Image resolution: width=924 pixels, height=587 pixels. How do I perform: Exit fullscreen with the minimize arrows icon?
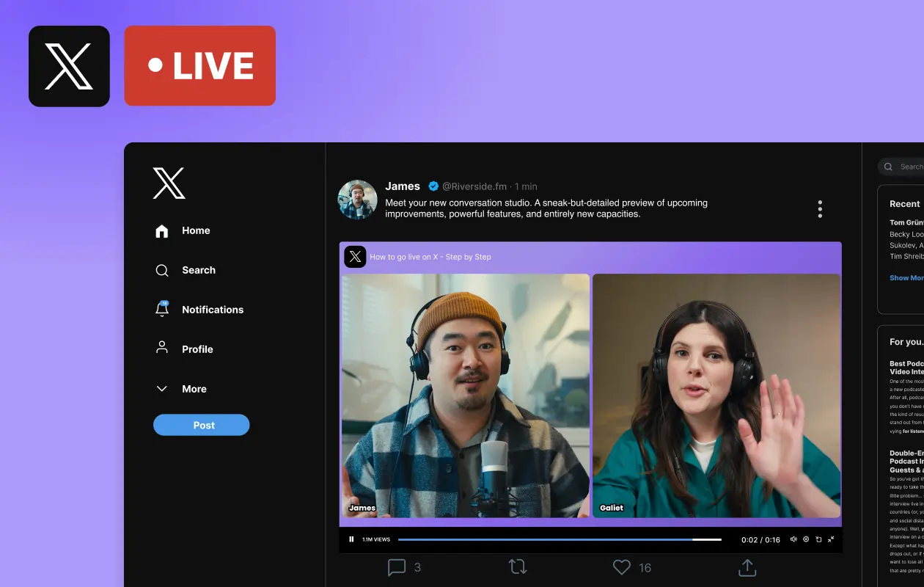click(831, 539)
